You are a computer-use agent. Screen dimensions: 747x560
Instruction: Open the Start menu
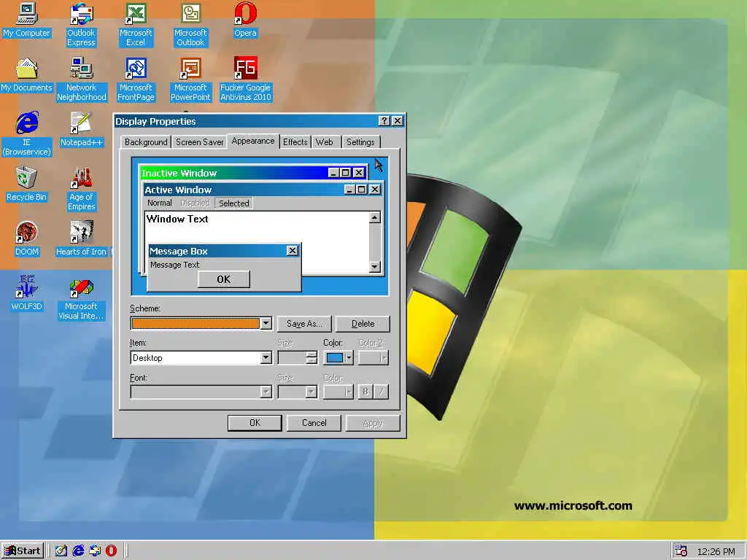(x=23, y=551)
